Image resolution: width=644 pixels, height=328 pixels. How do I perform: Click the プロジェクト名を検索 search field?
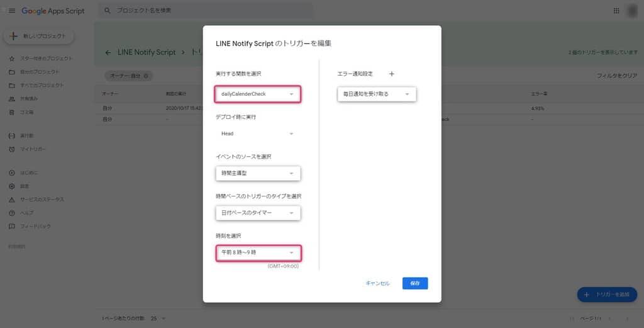coord(208,11)
